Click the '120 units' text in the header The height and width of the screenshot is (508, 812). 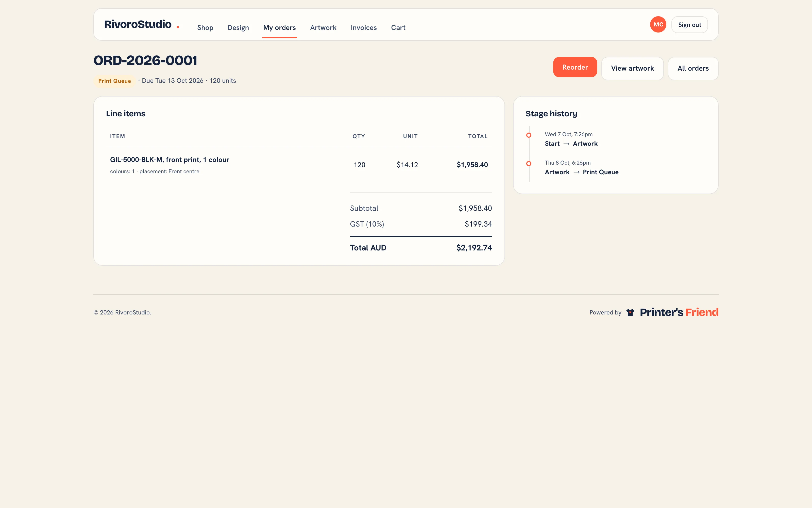coord(223,81)
